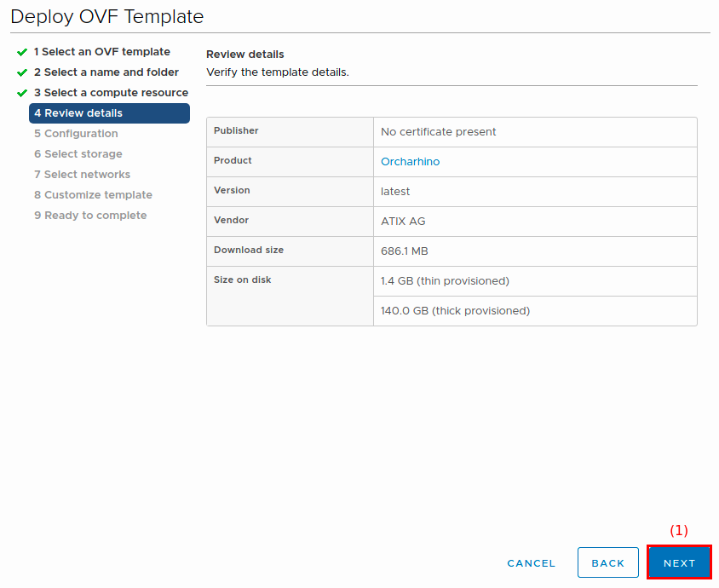This screenshot has width=719, height=588.
Task: Open the Orcharhino product link
Action: pyautogui.click(x=410, y=162)
